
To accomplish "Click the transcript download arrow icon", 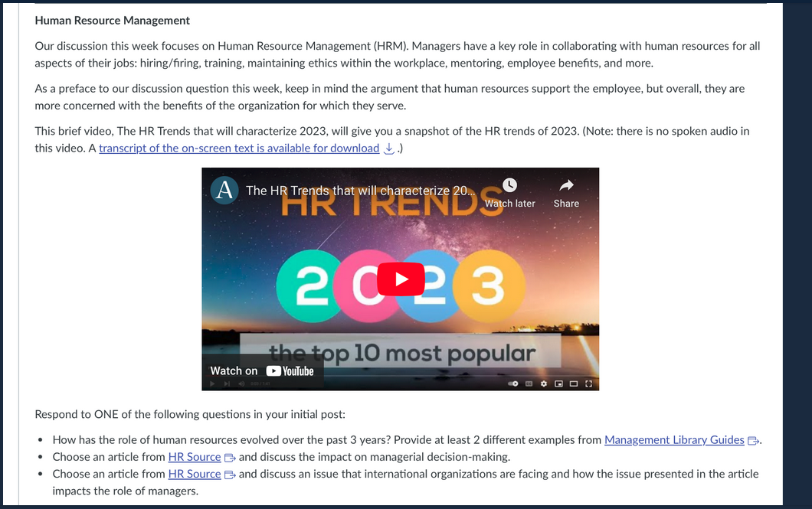I will point(389,149).
